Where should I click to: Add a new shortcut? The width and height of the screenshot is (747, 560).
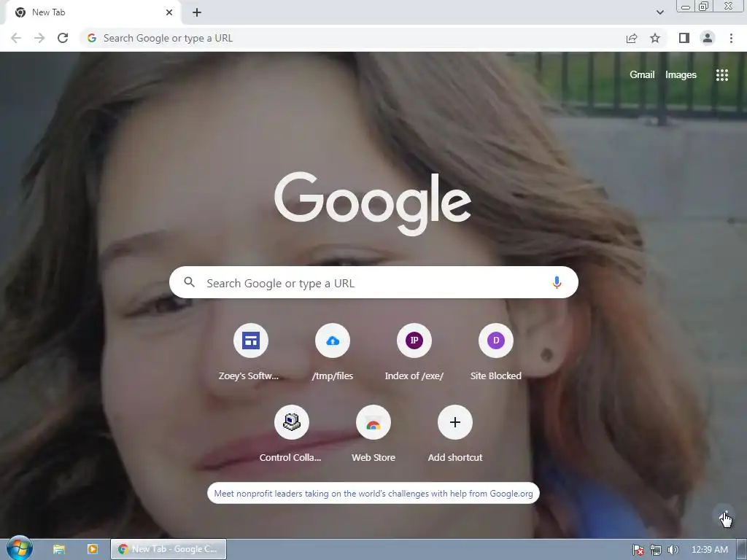[455, 433]
